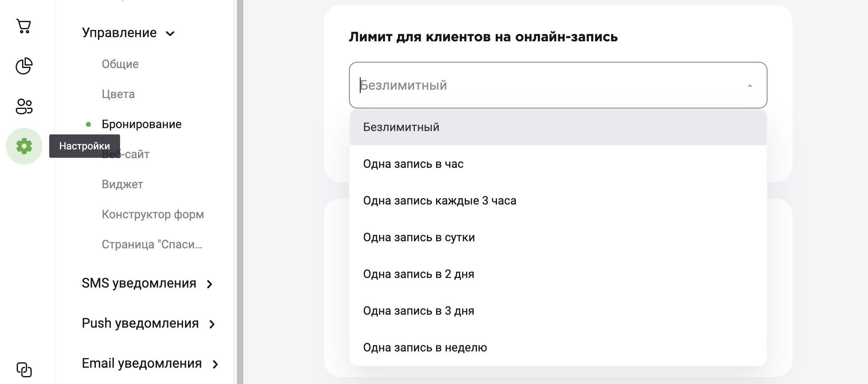The image size is (868, 384).
Task: Open the shopping cart sidebar icon
Action: pos(24,26)
